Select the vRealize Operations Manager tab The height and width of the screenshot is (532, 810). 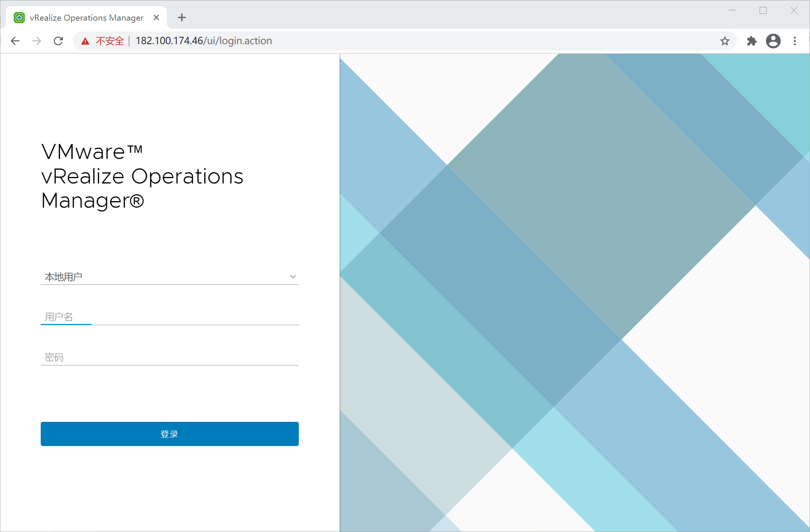coord(86,17)
